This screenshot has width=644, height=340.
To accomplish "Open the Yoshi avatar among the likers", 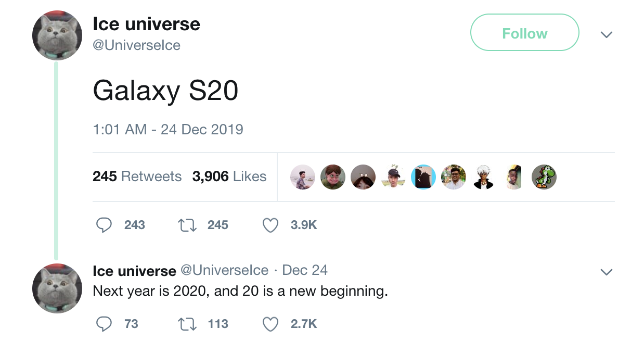I will pyautogui.click(x=544, y=177).
